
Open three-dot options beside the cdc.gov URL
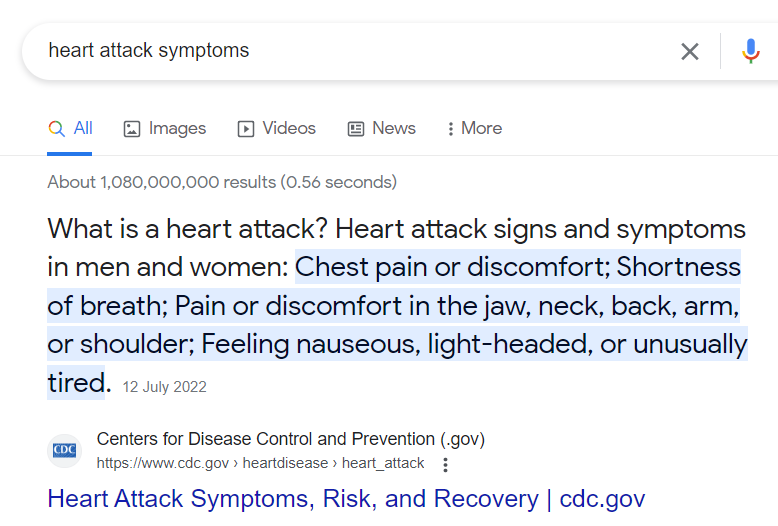tap(445, 464)
